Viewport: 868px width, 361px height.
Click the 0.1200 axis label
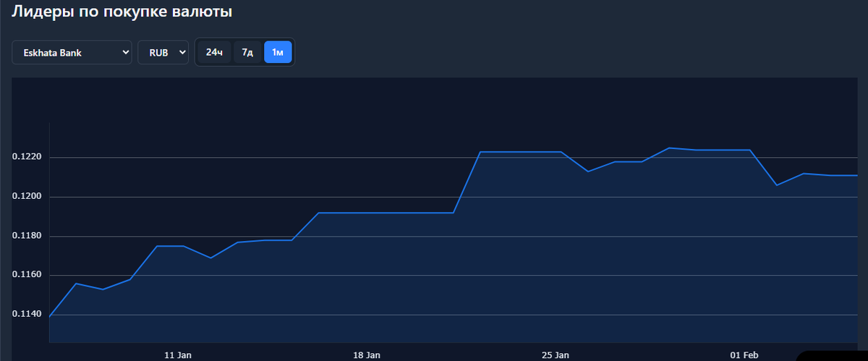point(27,197)
